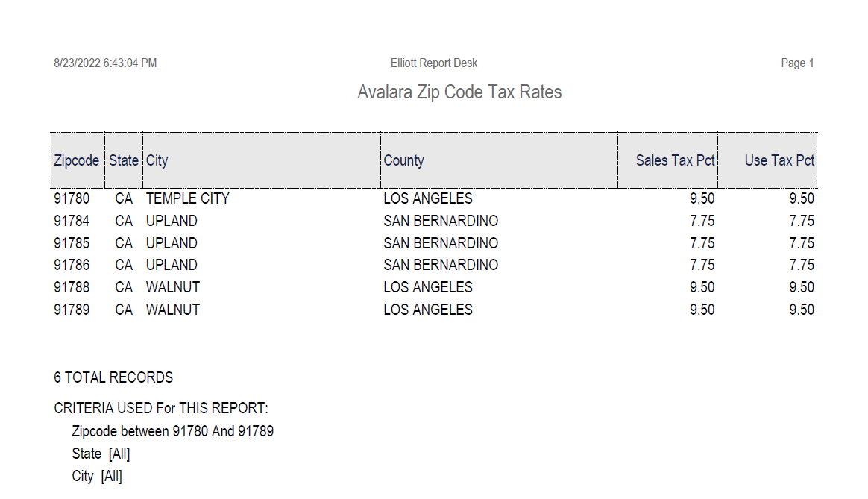Select the CA state cell for 91785
Screen dimensions: 868x499
[x=124, y=243]
